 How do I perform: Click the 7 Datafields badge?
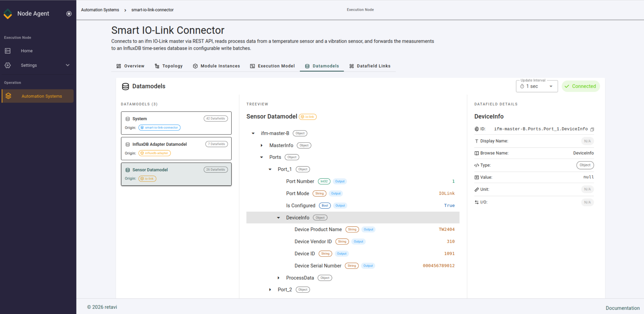click(x=217, y=144)
